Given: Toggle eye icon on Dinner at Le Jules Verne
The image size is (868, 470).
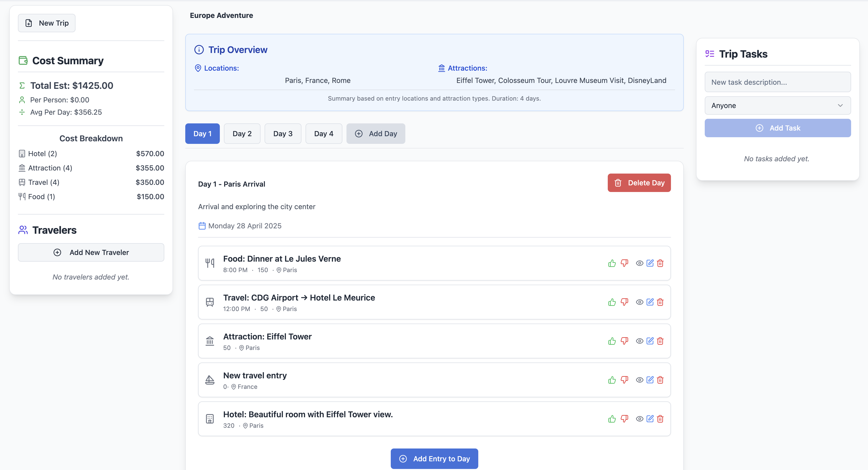Looking at the screenshot, I should 639,263.
